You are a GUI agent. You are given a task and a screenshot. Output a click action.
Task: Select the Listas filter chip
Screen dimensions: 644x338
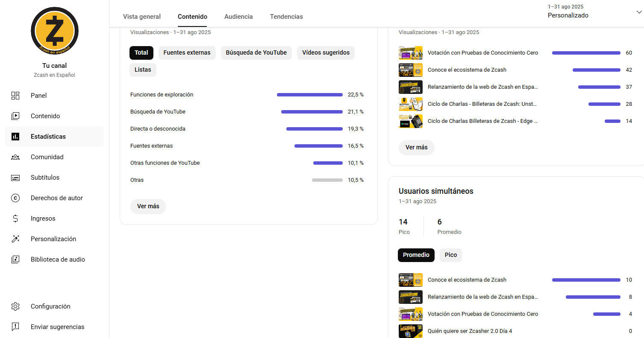pos(143,70)
